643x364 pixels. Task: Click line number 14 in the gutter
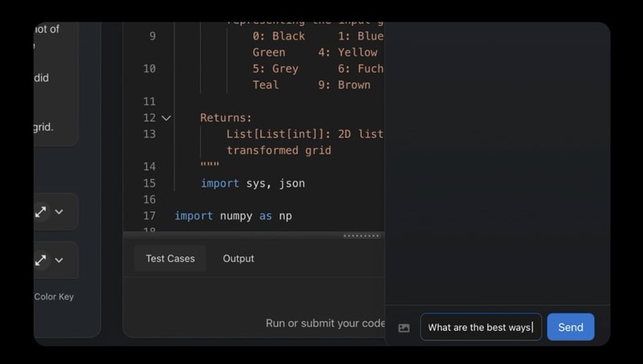pyautogui.click(x=149, y=166)
